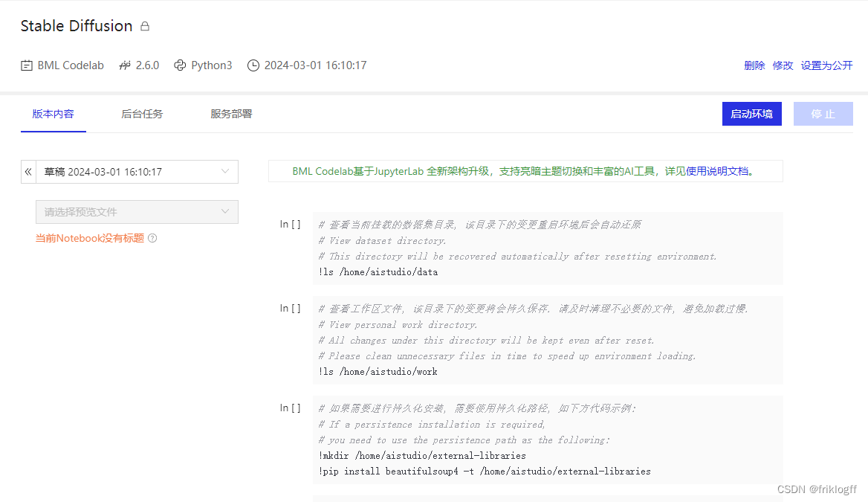Click the 2024-03-01 16:10:17 timestamp in header
Screen dimensions: 868x502
point(316,65)
